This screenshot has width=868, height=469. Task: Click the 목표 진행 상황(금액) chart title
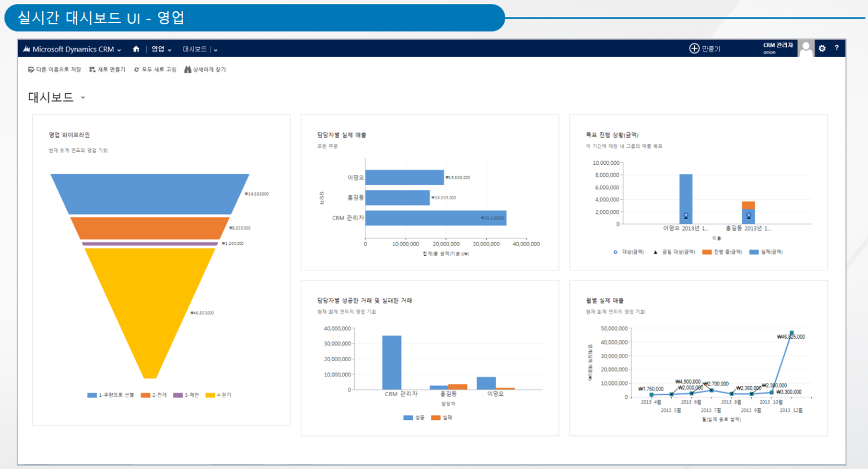(x=612, y=135)
